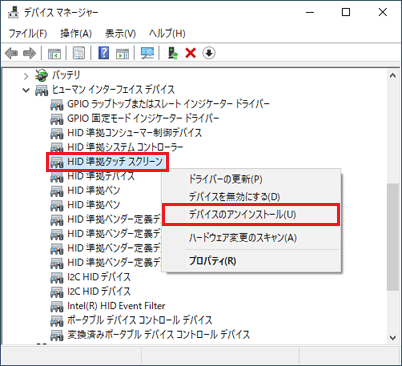Click the Back arrow toolbar icon
The image size is (402, 366).
pos(12,53)
